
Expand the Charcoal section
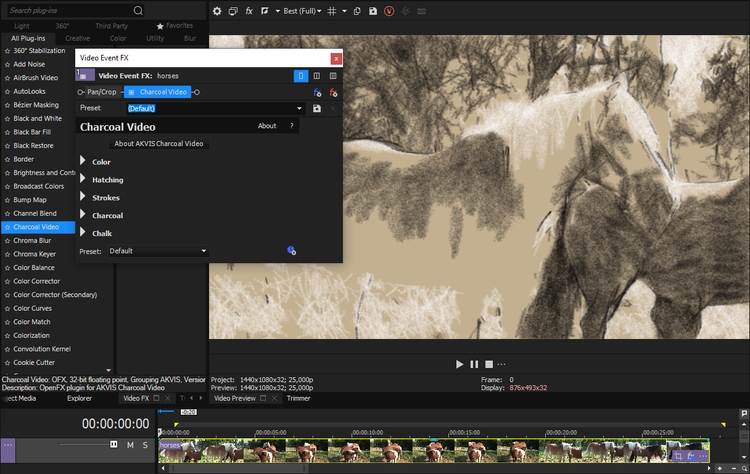[x=82, y=214]
